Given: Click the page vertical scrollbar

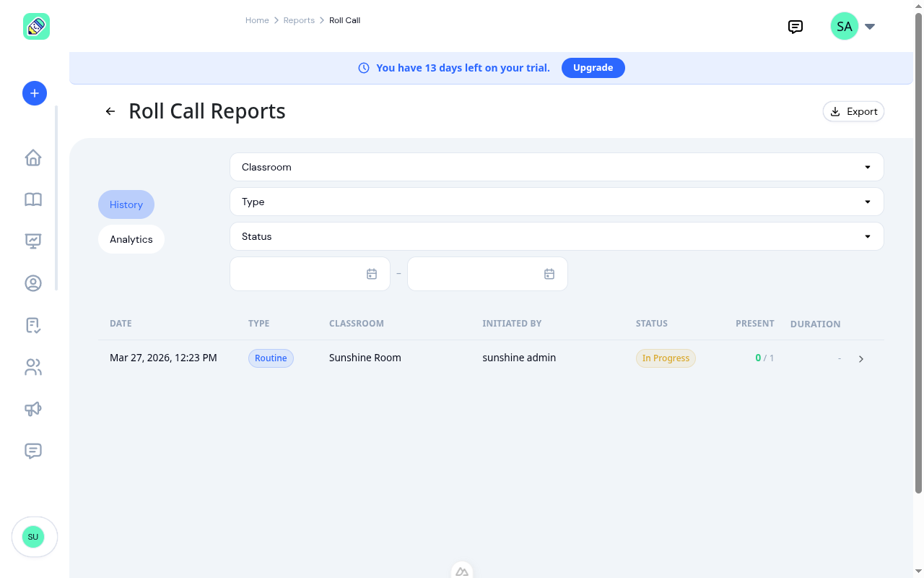Looking at the screenshot, I should click(x=918, y=253).
